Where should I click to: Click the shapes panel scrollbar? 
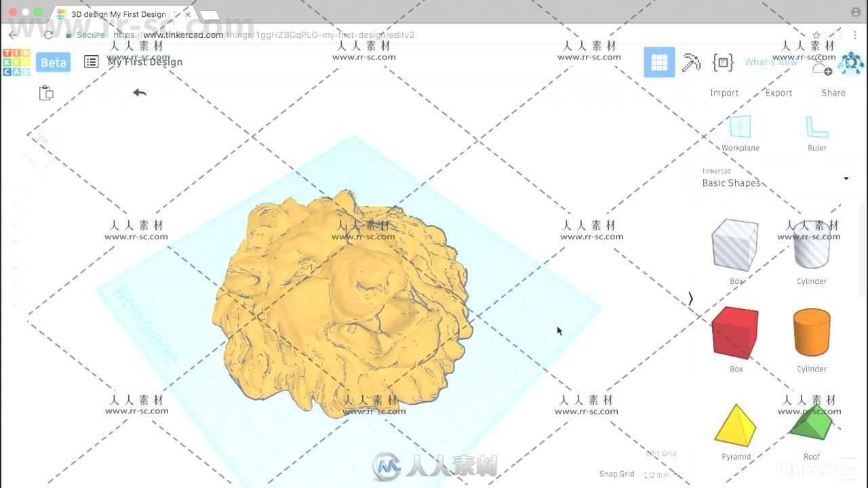[863, 251]
